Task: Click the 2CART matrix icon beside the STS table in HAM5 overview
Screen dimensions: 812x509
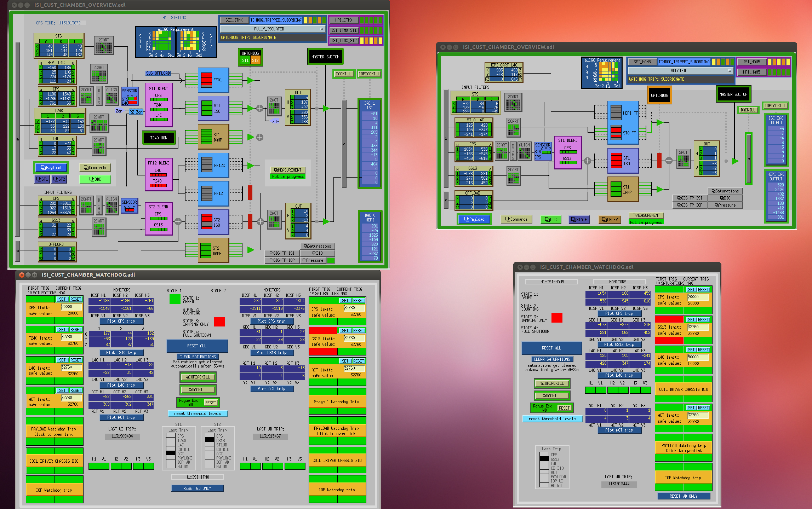Action: click(513, 102)
